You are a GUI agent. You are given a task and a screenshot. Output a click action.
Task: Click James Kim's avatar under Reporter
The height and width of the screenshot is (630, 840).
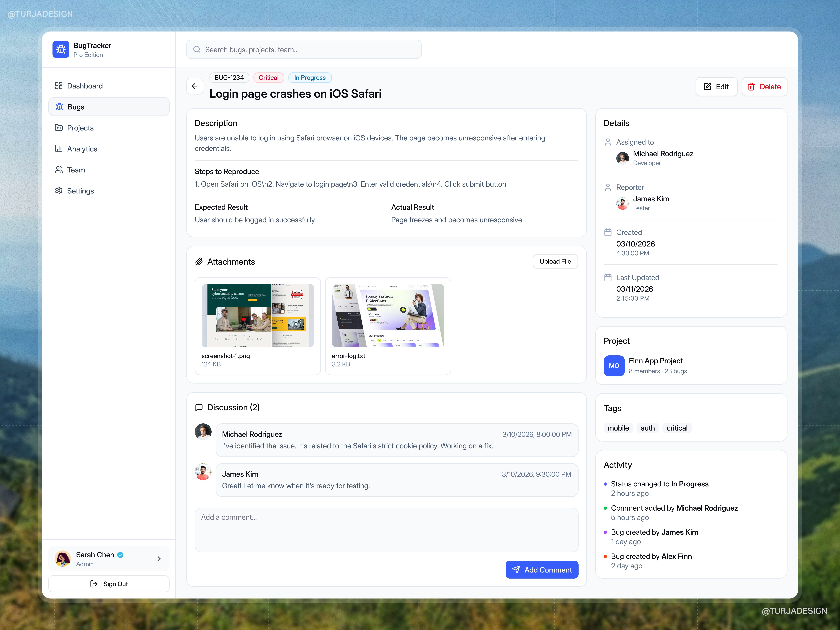622,203
